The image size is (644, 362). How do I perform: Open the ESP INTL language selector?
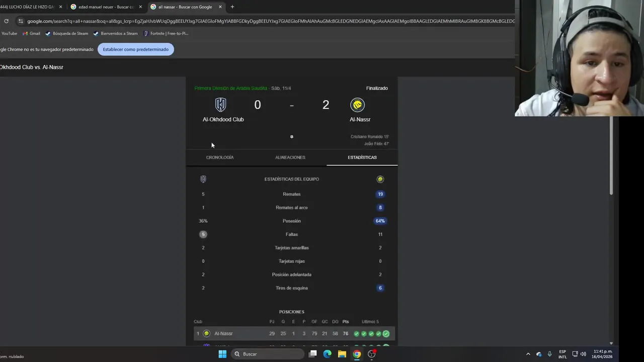pyautogui.click(x=562, y=354)
